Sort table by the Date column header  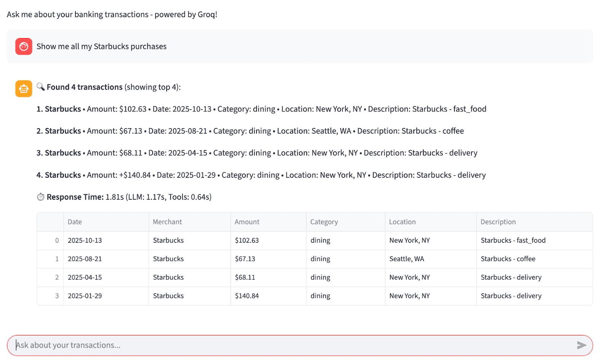pos(75,222)
